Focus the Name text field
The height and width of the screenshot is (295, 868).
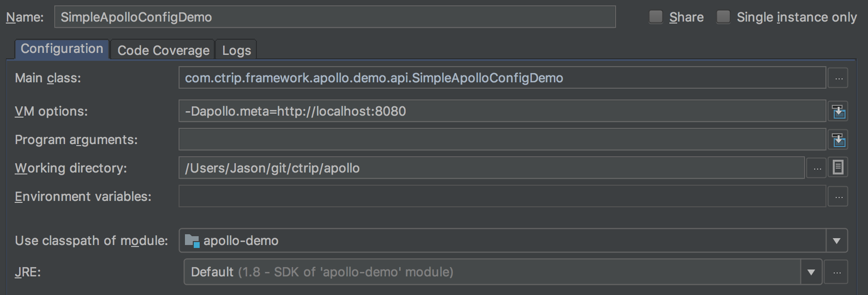coord(335,17)
